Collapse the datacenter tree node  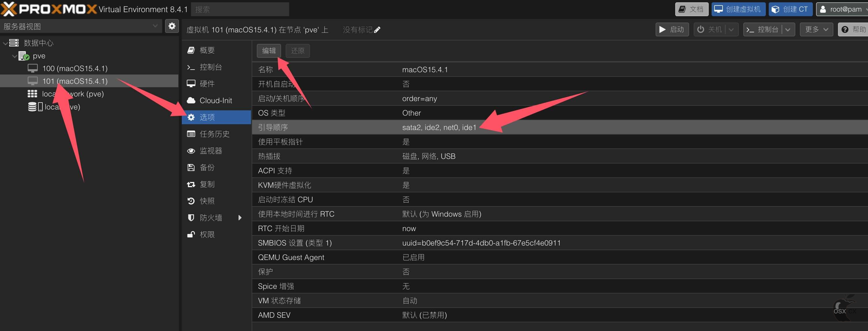(5, 43)
